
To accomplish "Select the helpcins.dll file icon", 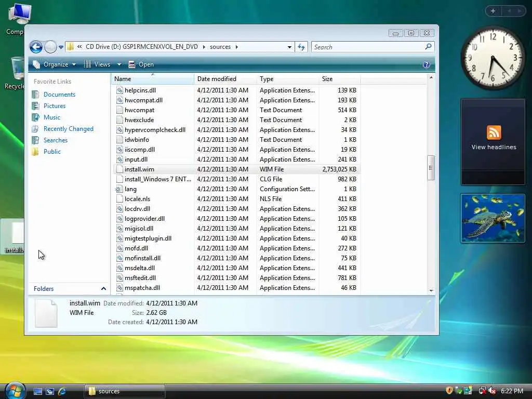I will (x=119, y=90).
